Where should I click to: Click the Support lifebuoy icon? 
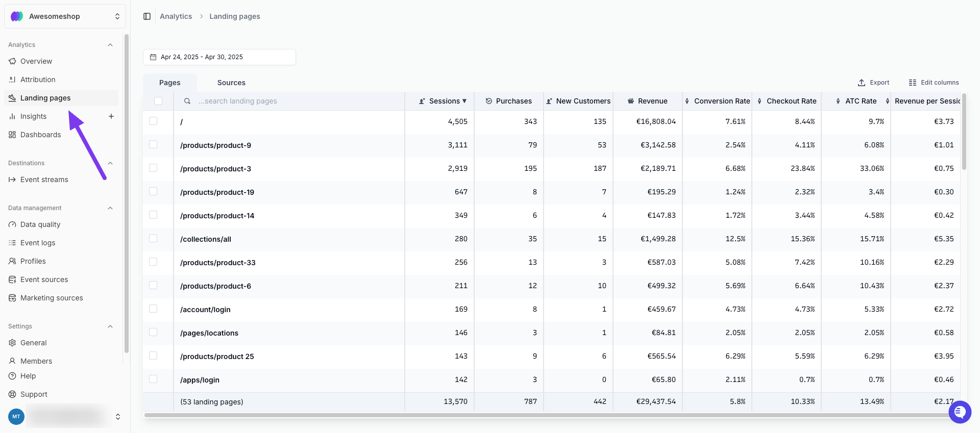point(12,394)
